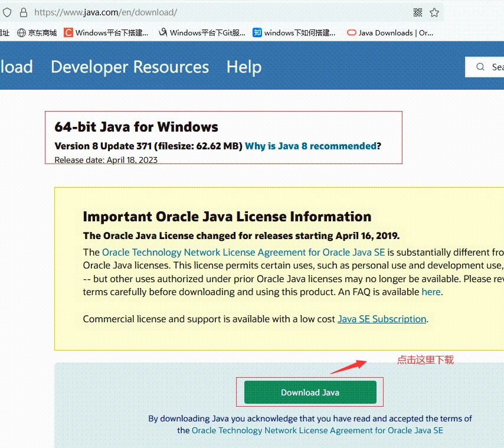The image size is (504, 448).
Task: Click the green Download Java button
Action: coord(310,392)
